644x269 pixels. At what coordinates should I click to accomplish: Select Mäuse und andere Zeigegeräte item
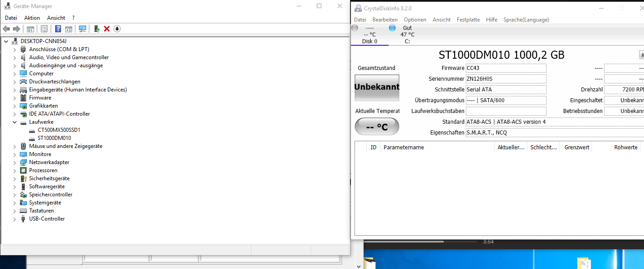(x=66, y=146)
